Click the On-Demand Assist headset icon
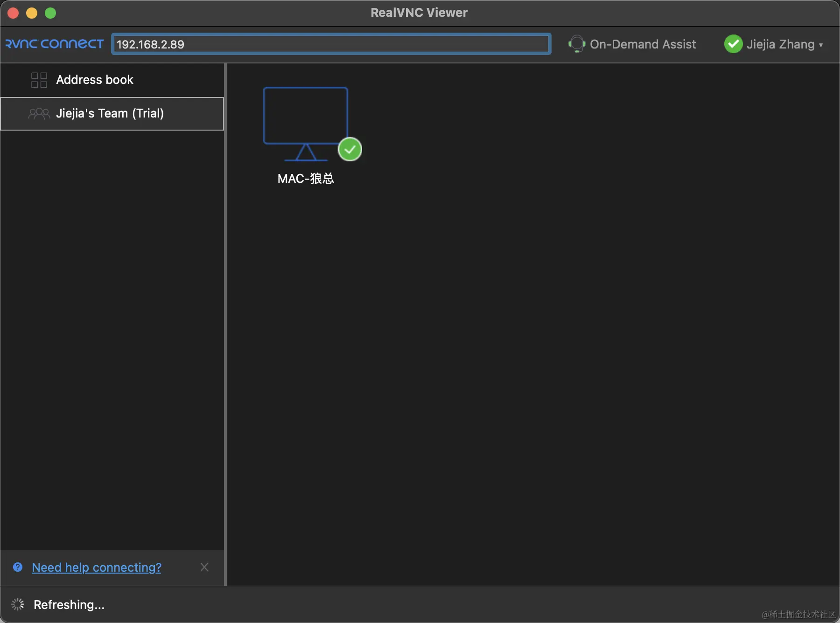Viewport: 840px width, 623px height. (577, 44)
